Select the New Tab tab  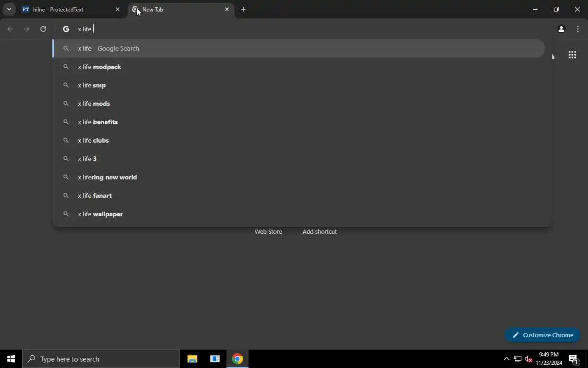(x=181, y=9)
